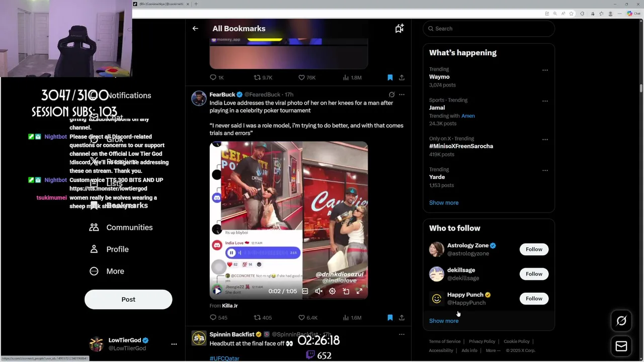Share the post with 1.8M views
This screenshot has height=362, width=644.
[x=401, y=77]
